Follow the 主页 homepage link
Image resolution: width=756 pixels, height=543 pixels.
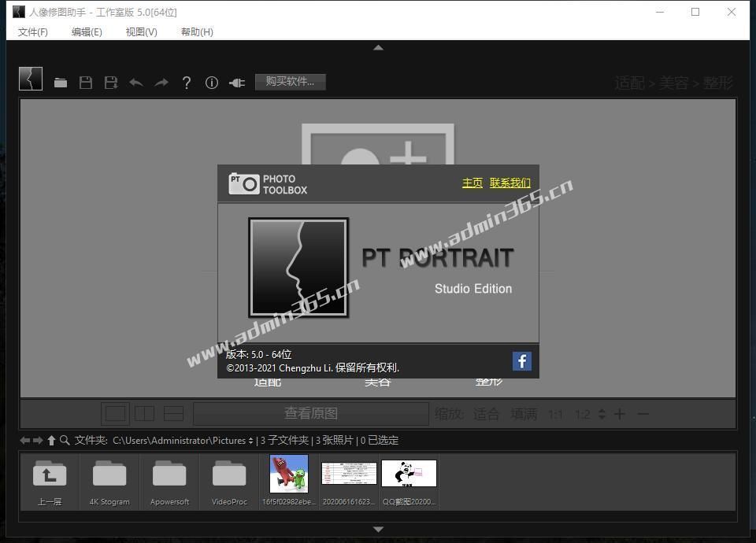pyautogui.click(x=472, y=183)
